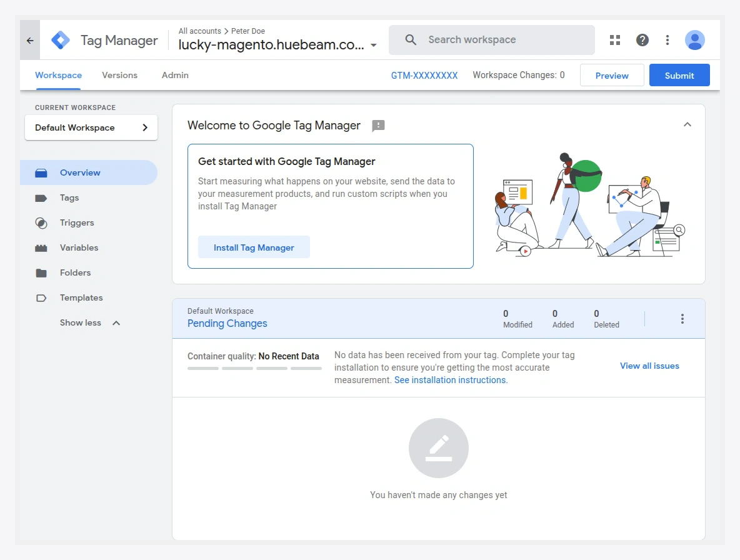
Task: Click the Container quality: No Recent Data label
Action: click(x=253, y=357)
